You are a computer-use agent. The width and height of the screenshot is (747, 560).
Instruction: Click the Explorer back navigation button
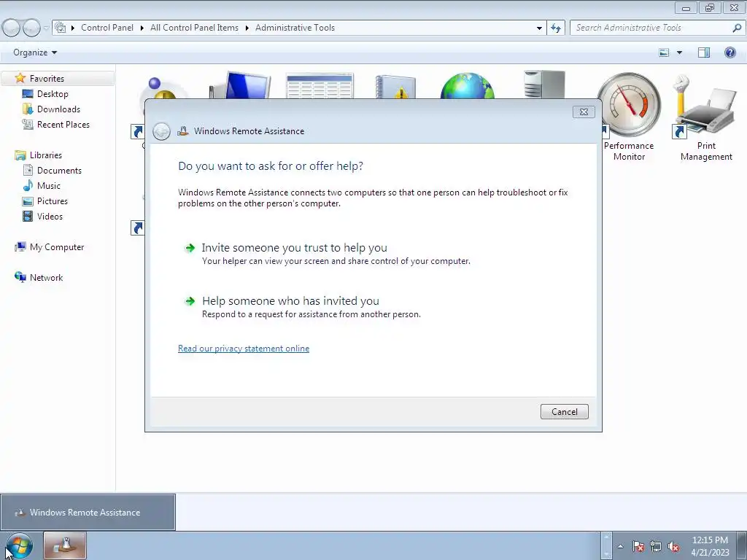pyautogui.click(x=12, y=28)
